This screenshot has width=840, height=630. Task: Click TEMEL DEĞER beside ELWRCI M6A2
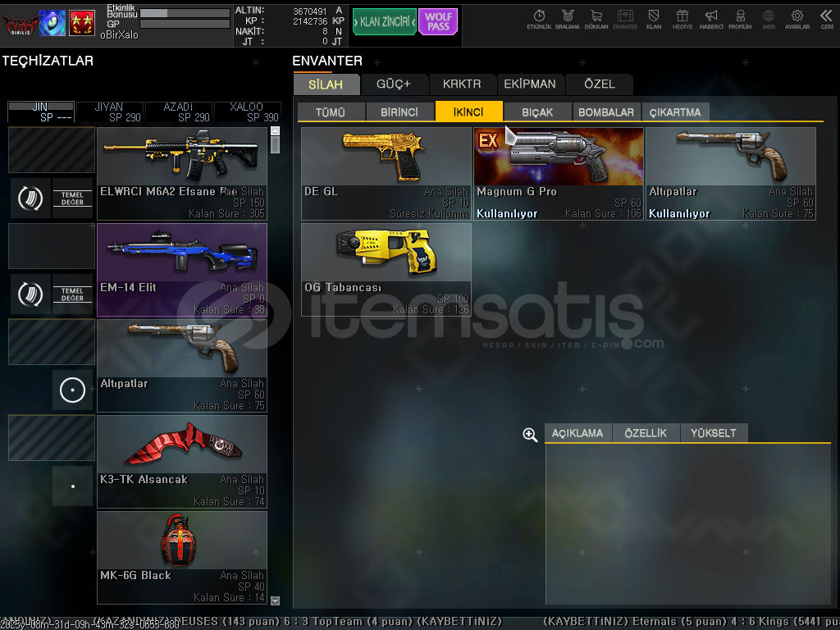72,199
